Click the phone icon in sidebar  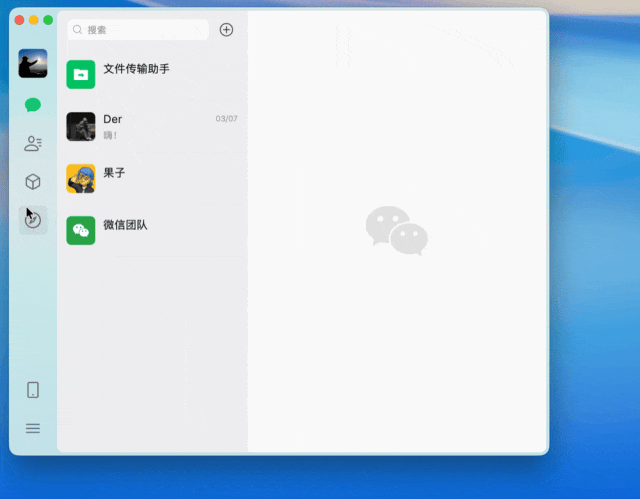click(33, 390)
